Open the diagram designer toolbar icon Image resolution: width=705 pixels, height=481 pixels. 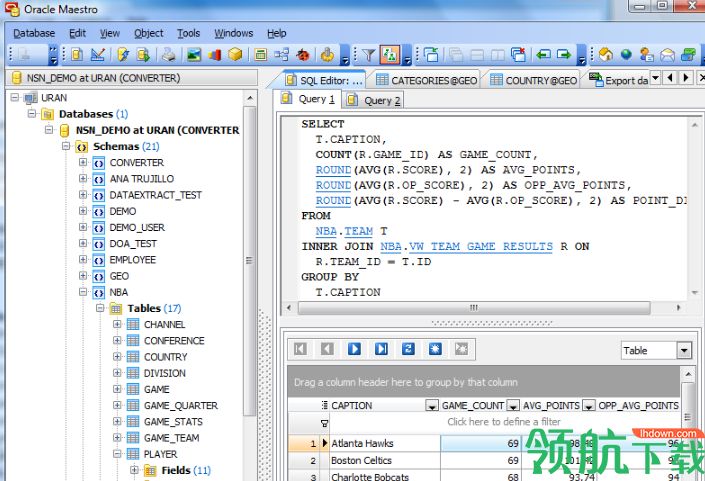281,55
